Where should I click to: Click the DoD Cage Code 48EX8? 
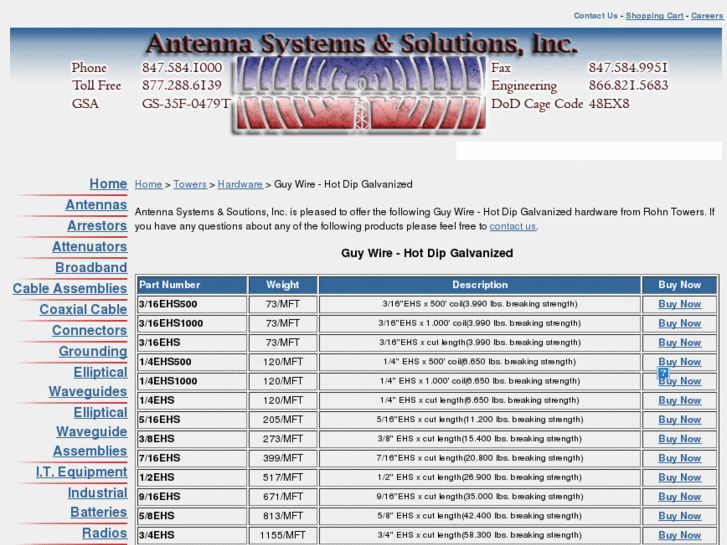[x=609, y=103]
